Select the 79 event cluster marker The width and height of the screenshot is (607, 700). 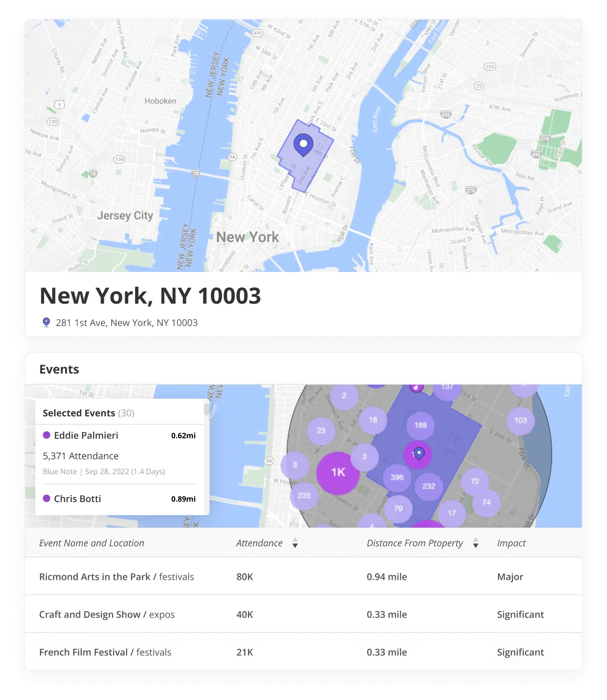[x=398, y=509]
